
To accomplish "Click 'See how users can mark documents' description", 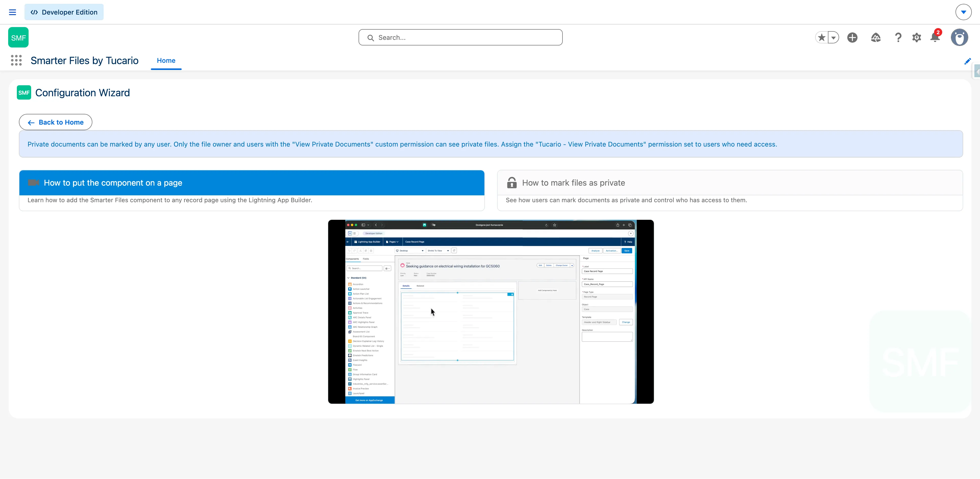I will click(x=626, y=200).
